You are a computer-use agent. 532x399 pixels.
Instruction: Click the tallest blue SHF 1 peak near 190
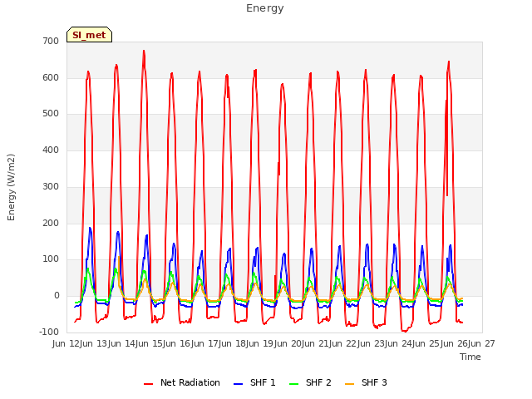click(90, 228)
